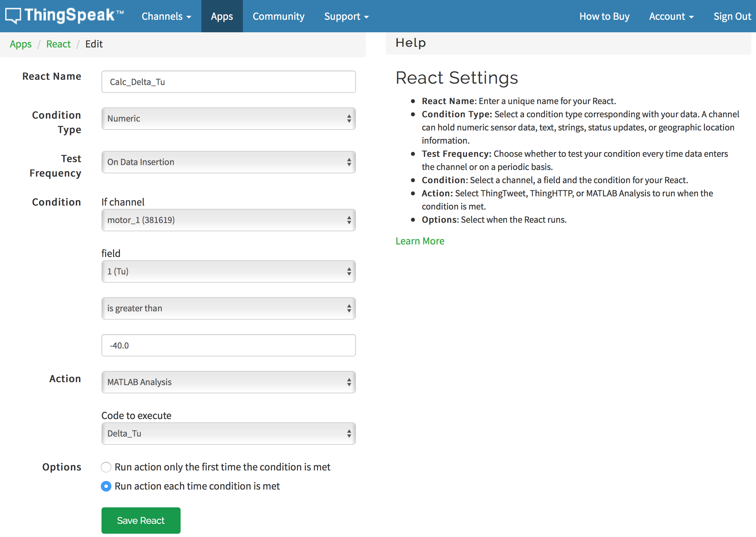
Task: Follow the React breadcrumb link
Action: tap(58, 44)
